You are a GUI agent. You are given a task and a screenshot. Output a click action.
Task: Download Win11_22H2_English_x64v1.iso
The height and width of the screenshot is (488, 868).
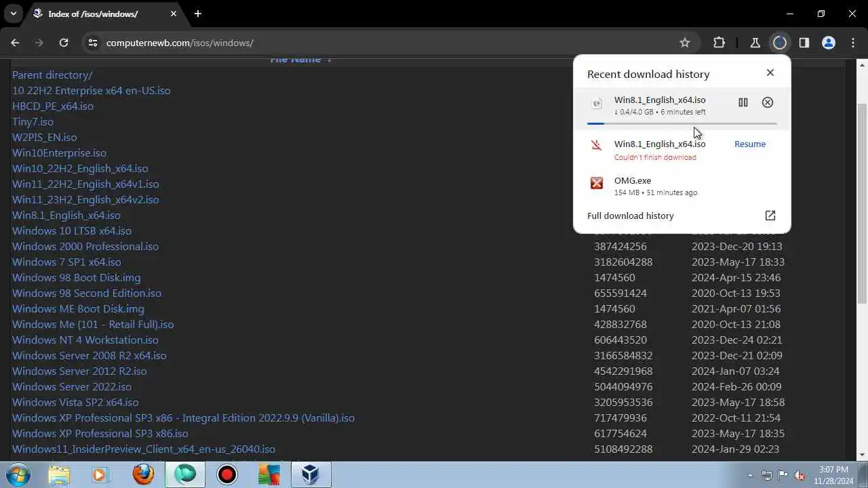[85, 184]
